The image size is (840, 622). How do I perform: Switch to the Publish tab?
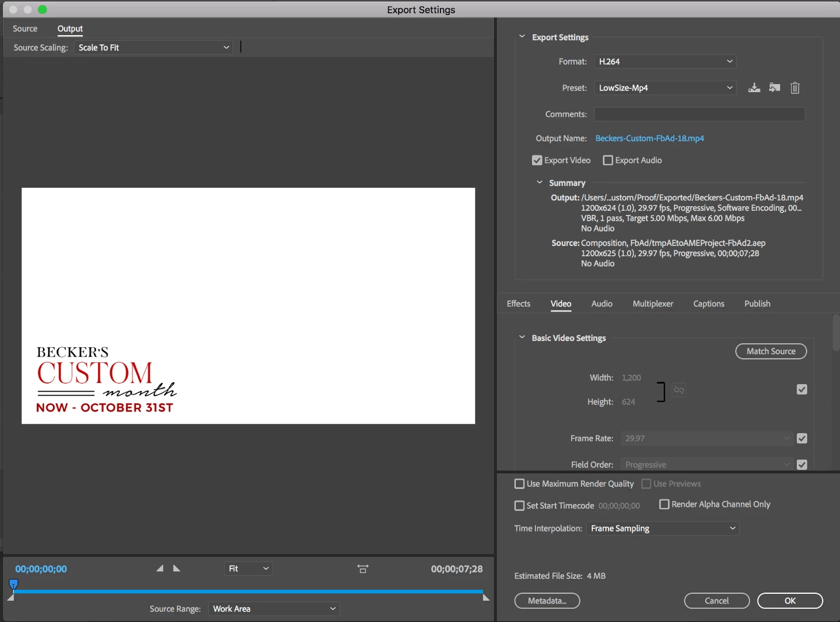click(757, 304)
